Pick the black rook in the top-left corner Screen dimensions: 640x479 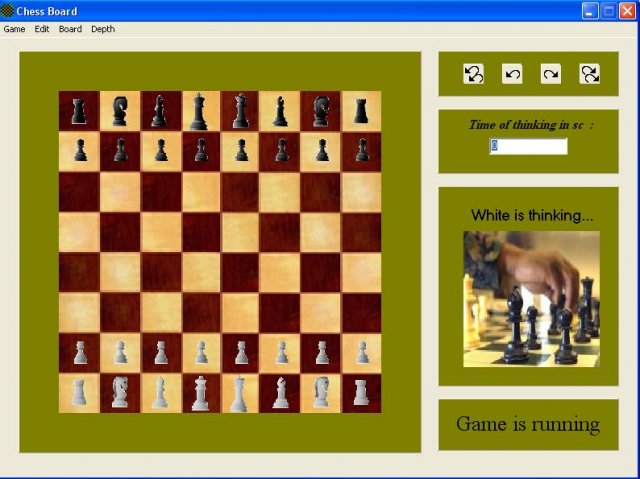[79, 111]
